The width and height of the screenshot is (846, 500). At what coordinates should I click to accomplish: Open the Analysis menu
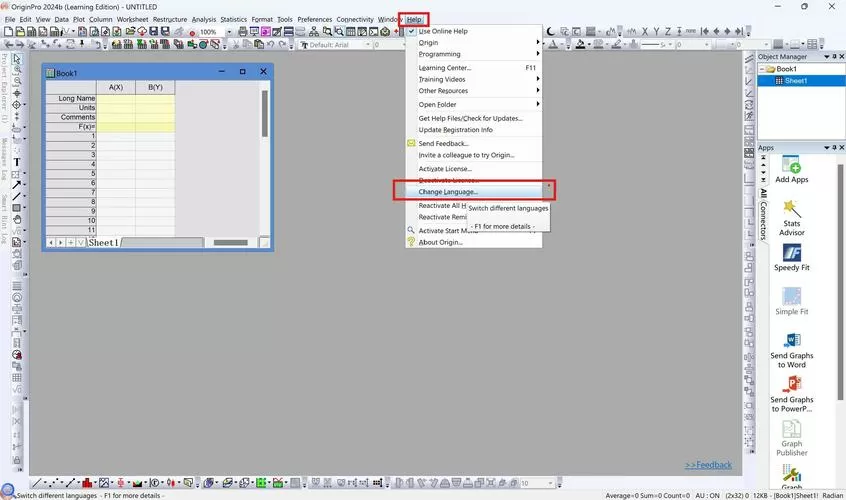204,19
